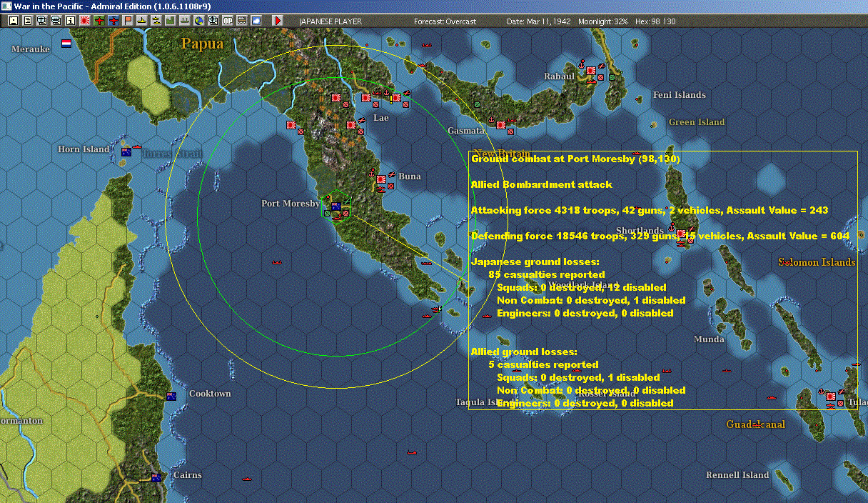Select the Japanese flag base at Buna
Viewport: 868px width, 503px height.
pos(381,179)
